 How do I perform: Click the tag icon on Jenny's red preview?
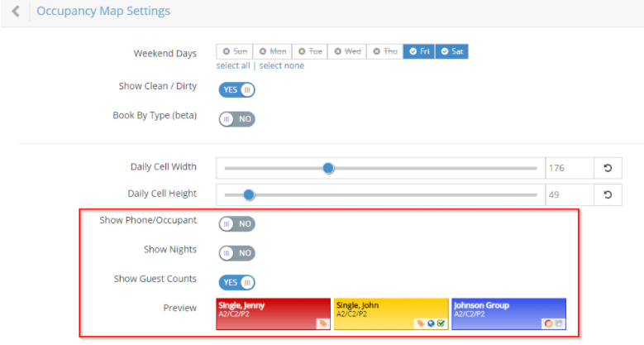(322, 323)
